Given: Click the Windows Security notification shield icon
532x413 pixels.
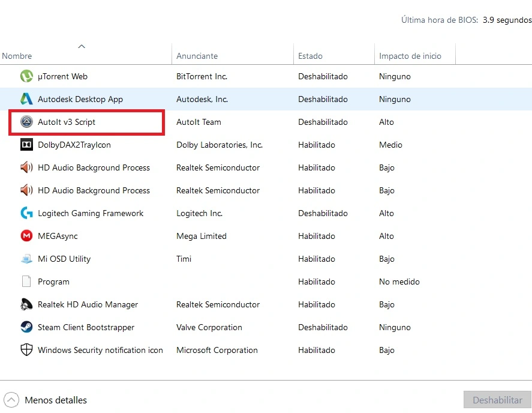Looking at the screenshot, I should click(26, 350).
